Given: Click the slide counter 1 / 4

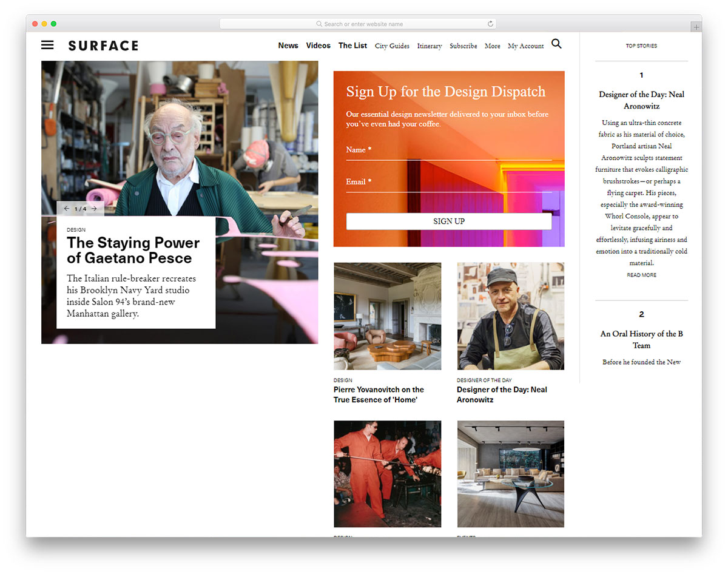Looking at the screenshot, I should pyautogui.click(x=80, y=209).
